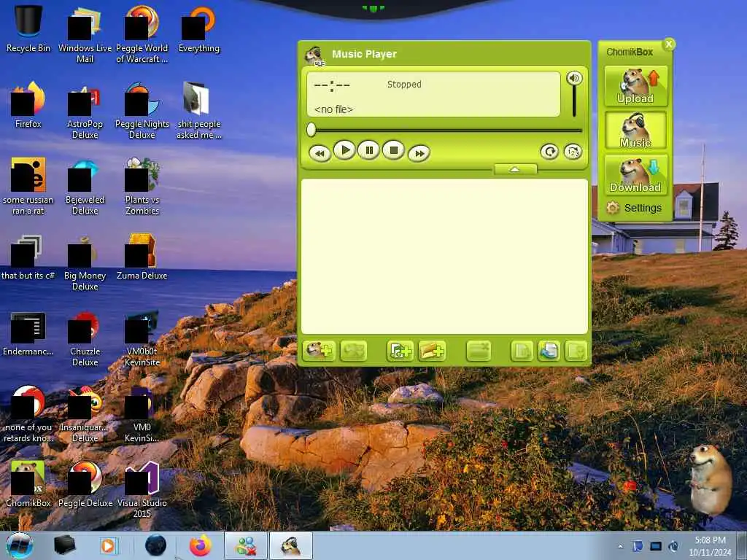Pause the music playback

tap(368, 150)
